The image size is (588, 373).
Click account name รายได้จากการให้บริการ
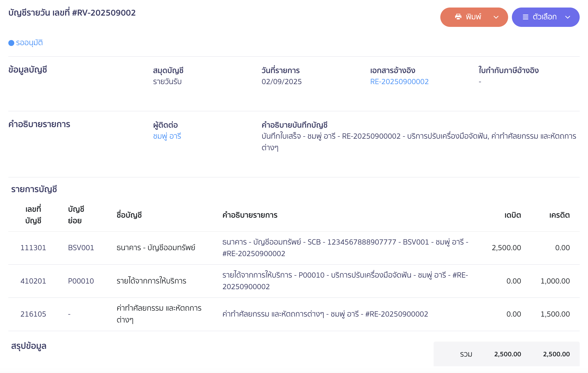151,281
